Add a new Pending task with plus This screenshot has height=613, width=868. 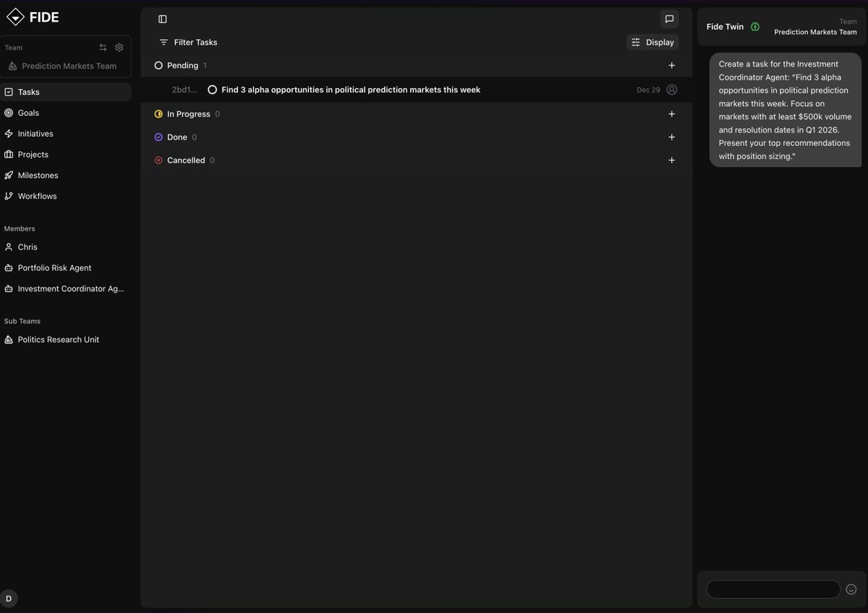click(671, 66)
